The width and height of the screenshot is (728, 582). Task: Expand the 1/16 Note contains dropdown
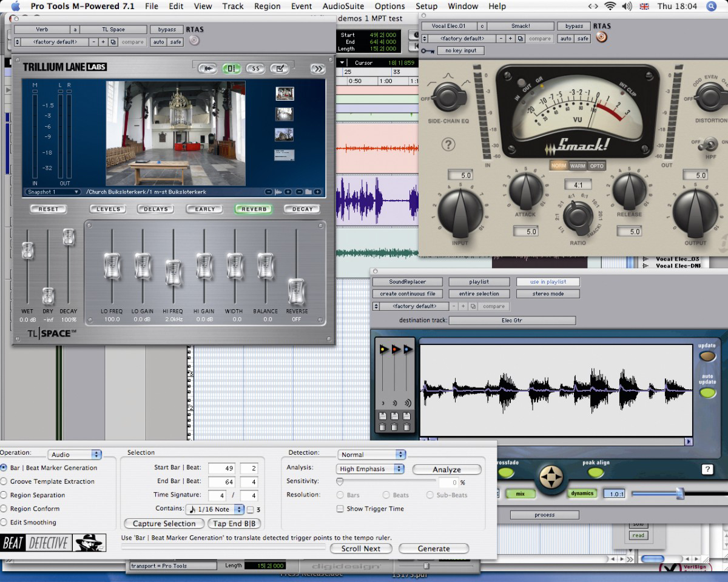(216, 509)
